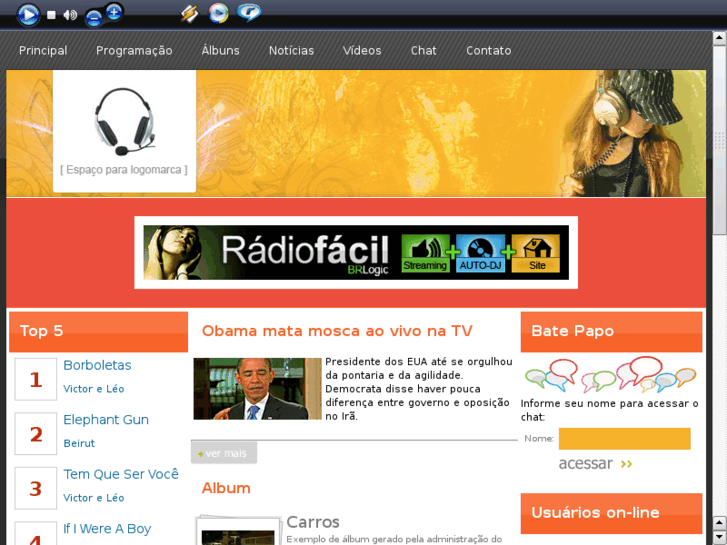Viewport: 727px width, 545px height.
Task: Click the Usuários on-line section header
Action: click(612, 513)
